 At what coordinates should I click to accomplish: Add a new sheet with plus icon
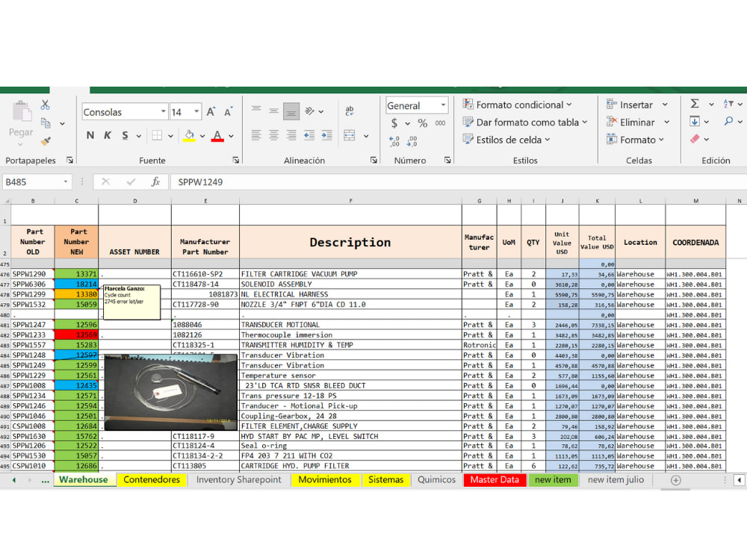[675, 480]
